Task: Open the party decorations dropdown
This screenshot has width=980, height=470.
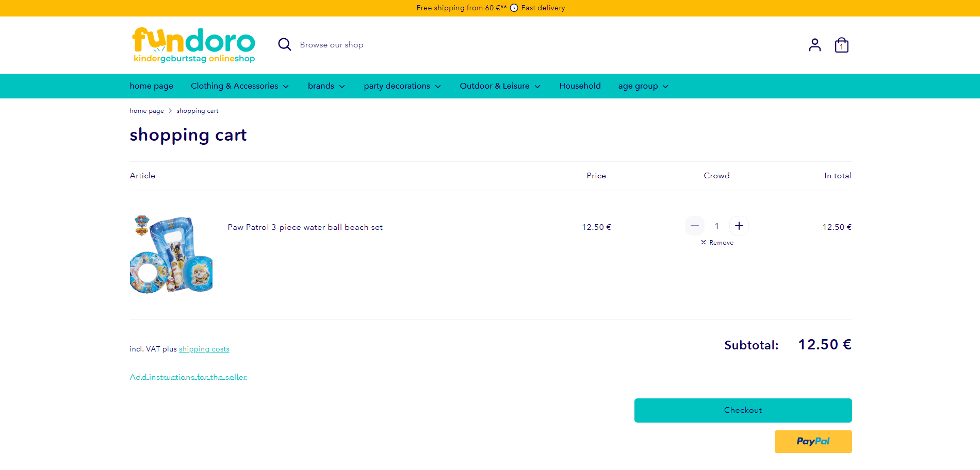Action: pos(402,86)
